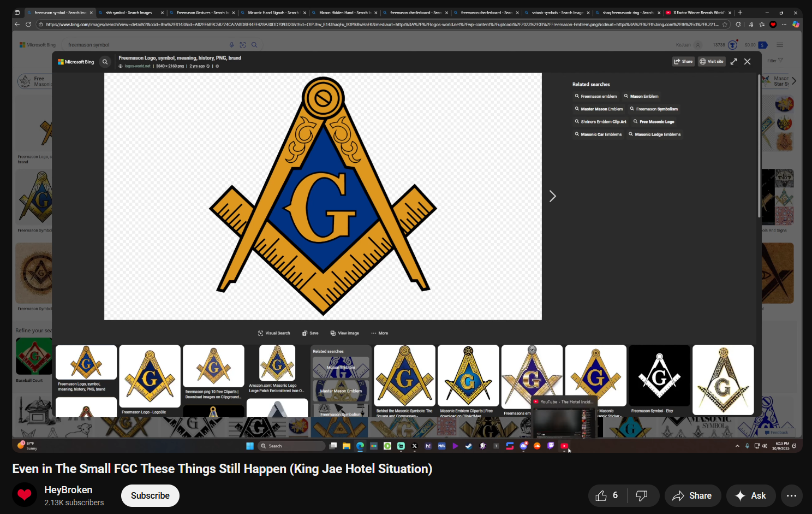
Task: Close the Bing image detail viewer
Action: (x=748, y=62)
